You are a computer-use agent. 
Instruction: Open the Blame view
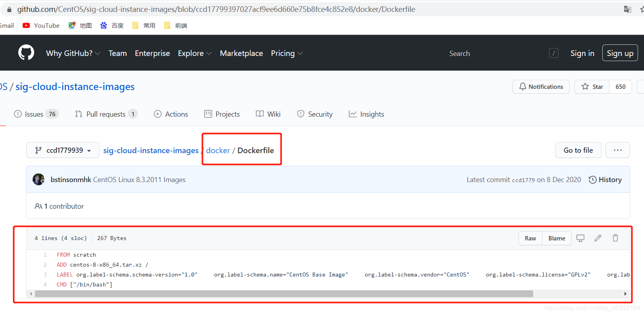(x=557, y=238)
